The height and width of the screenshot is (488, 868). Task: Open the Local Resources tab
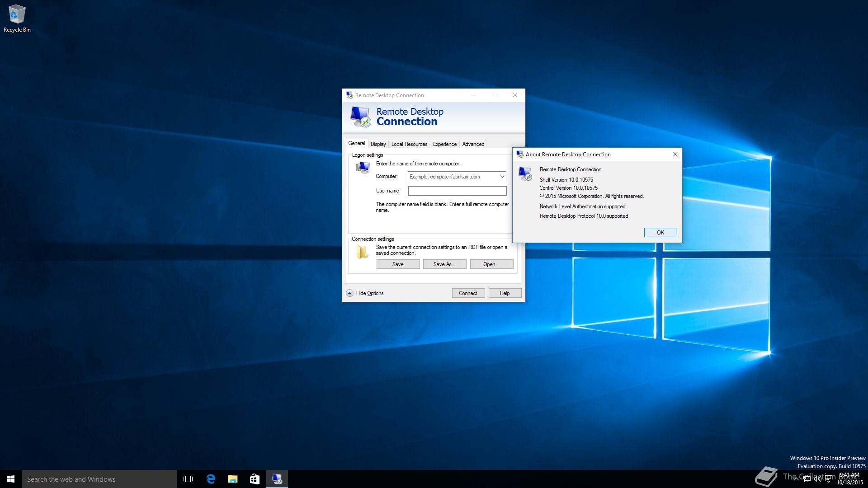click(x=409, y=144)
